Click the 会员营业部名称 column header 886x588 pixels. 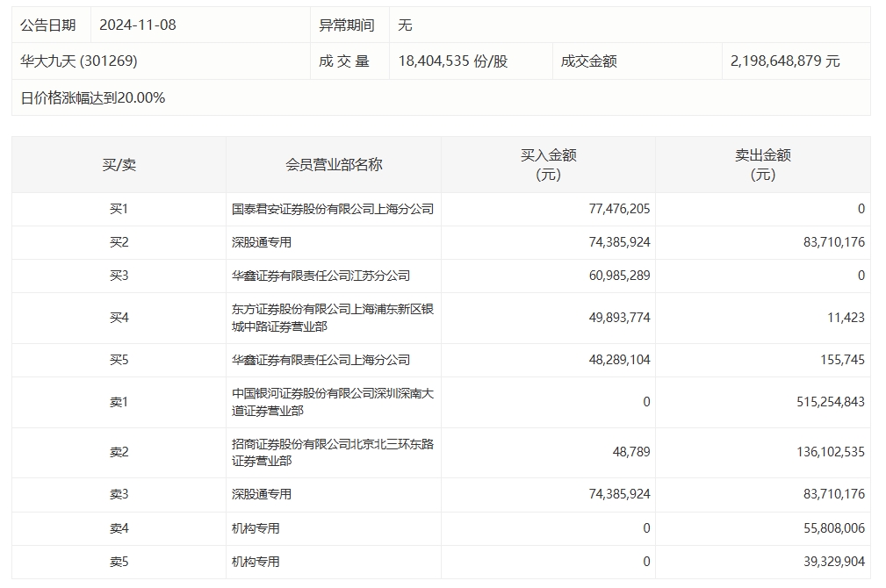334,165
